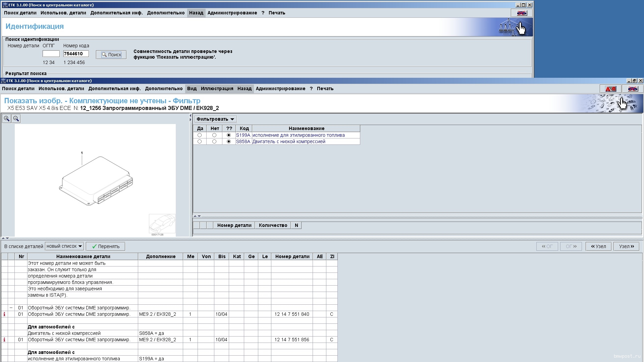This screenshot has height=362, width=644.
Task: Click the zoom out magnifier icon
Action: [x=16, y=119]
